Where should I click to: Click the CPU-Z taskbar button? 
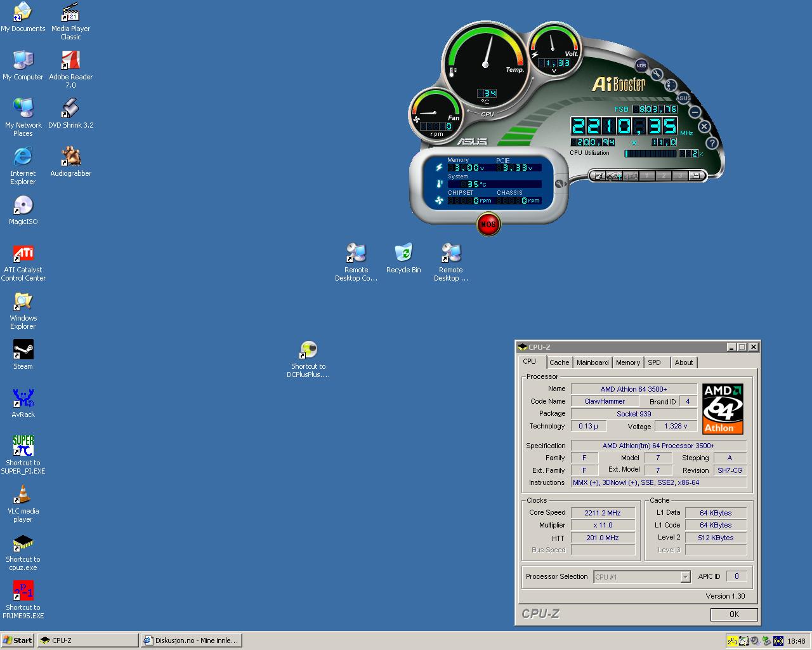click(88, 640)
